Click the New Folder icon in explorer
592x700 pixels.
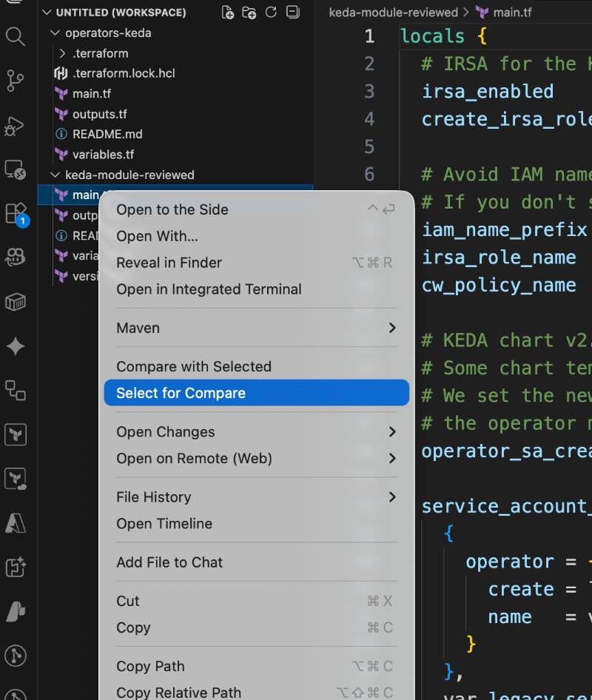point(249,13)
